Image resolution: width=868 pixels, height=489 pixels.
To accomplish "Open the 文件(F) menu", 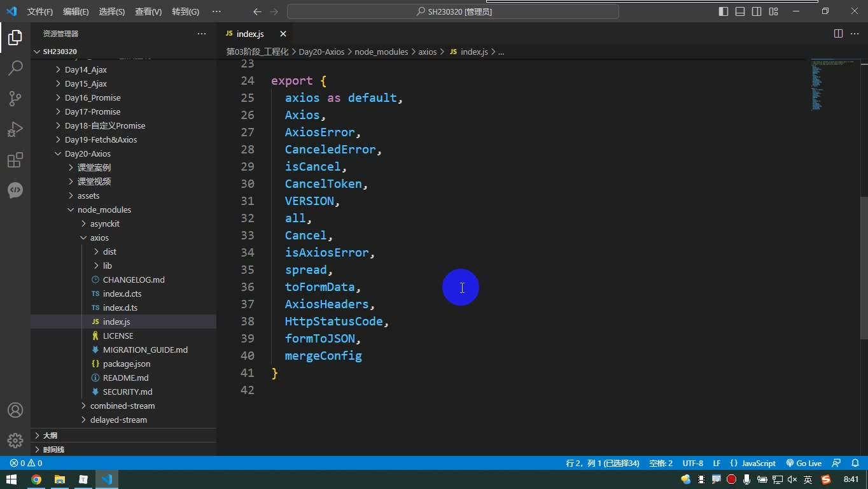I will tap(40, 11).
